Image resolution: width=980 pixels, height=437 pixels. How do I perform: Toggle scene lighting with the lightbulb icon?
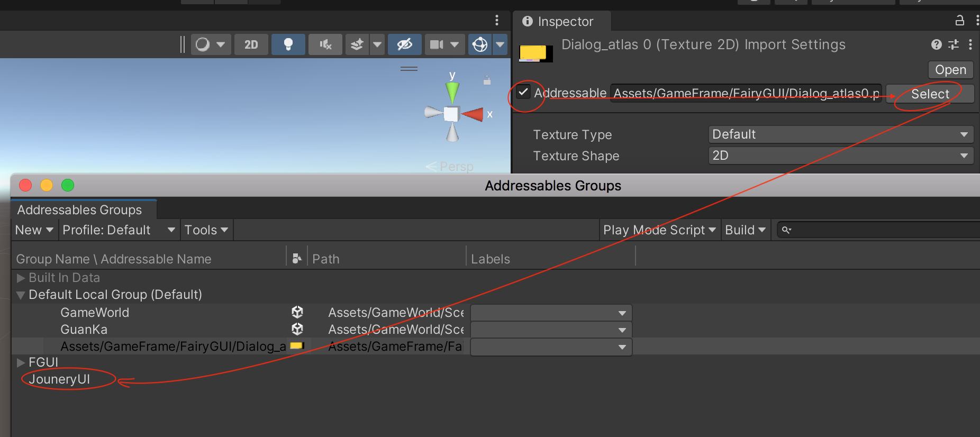pyautogui.click(x=288, y=44)
